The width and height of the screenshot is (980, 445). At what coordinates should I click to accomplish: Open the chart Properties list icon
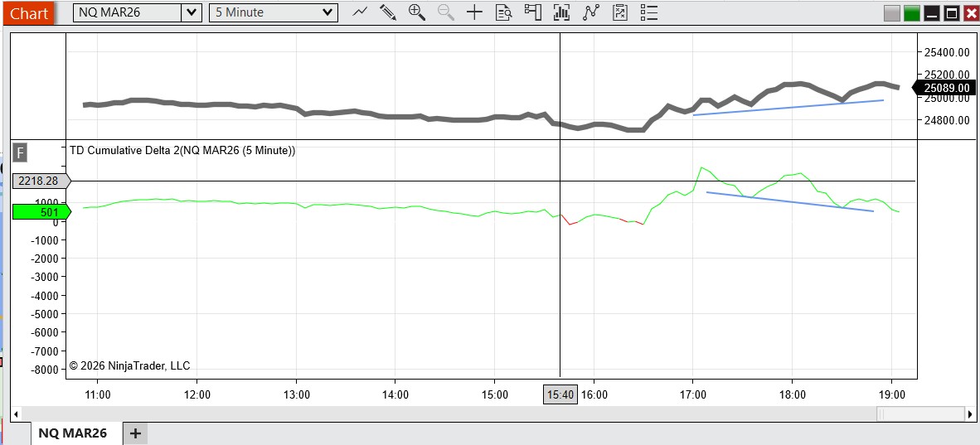coord(649,12)
